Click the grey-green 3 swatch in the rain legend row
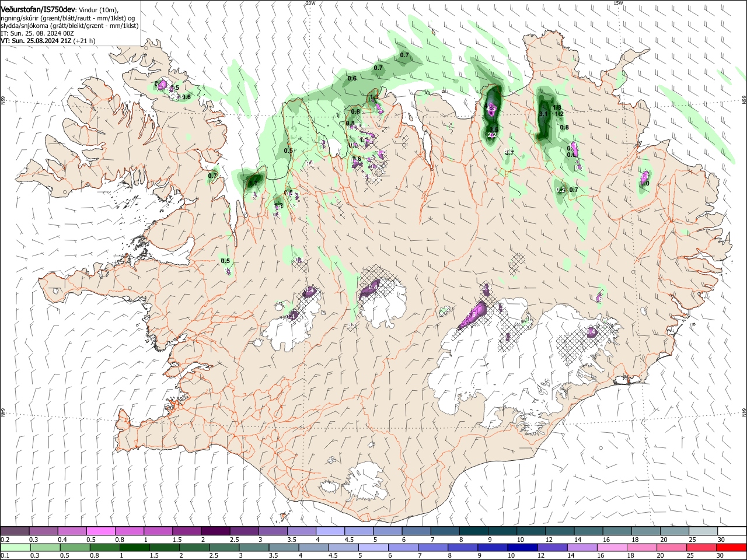Image resolution: width=747 pixels, height=560 pixels. (x=254, y=547)
